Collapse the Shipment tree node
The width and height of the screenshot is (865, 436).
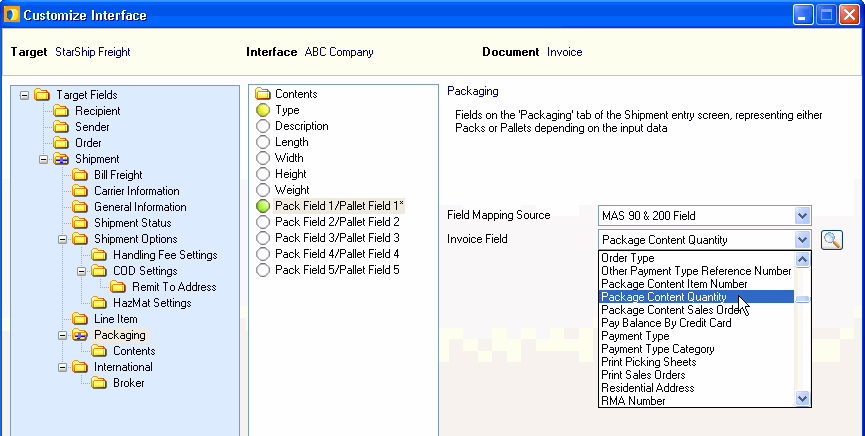pos(43,159)
